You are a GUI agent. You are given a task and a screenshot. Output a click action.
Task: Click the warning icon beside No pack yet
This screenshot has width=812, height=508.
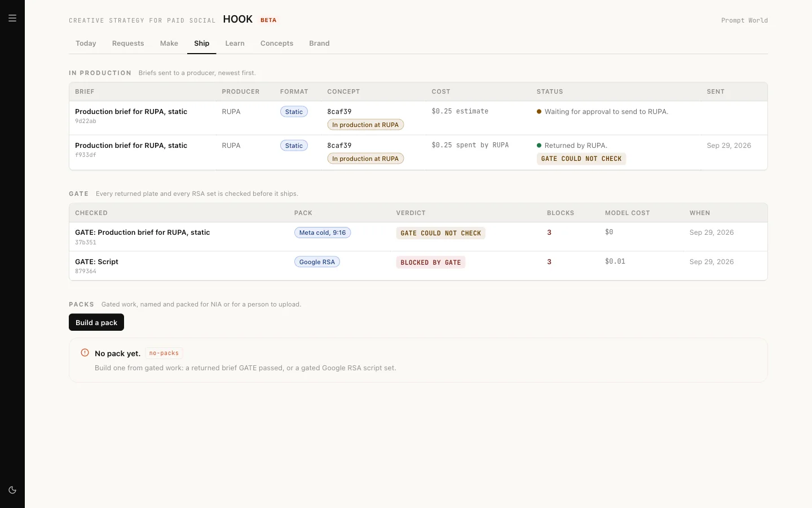85,353
